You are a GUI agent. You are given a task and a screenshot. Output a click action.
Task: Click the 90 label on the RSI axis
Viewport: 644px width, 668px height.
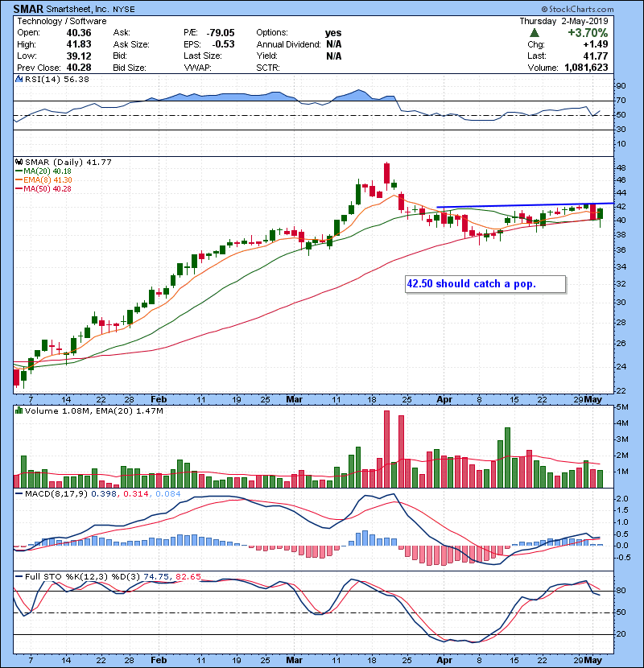(621, 85)
